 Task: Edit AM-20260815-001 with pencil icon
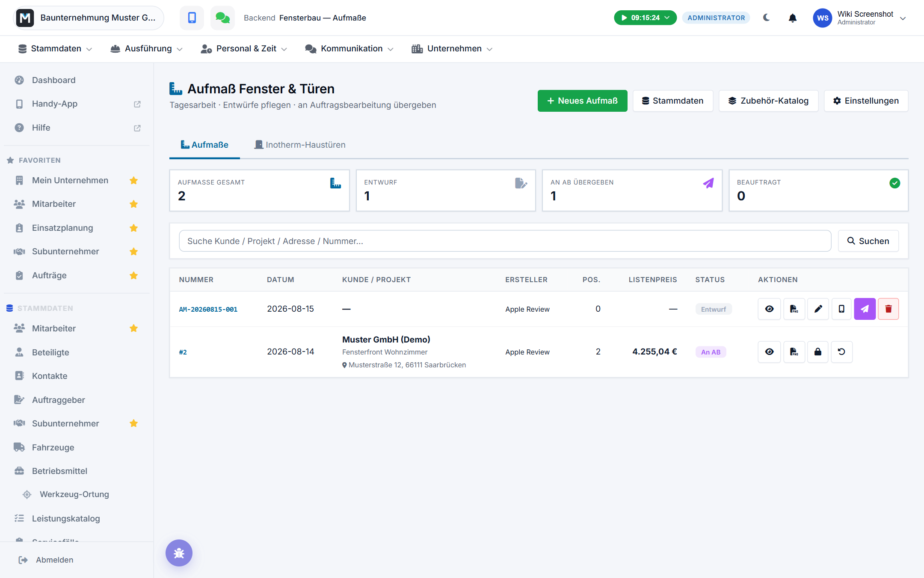pos(818,309)
